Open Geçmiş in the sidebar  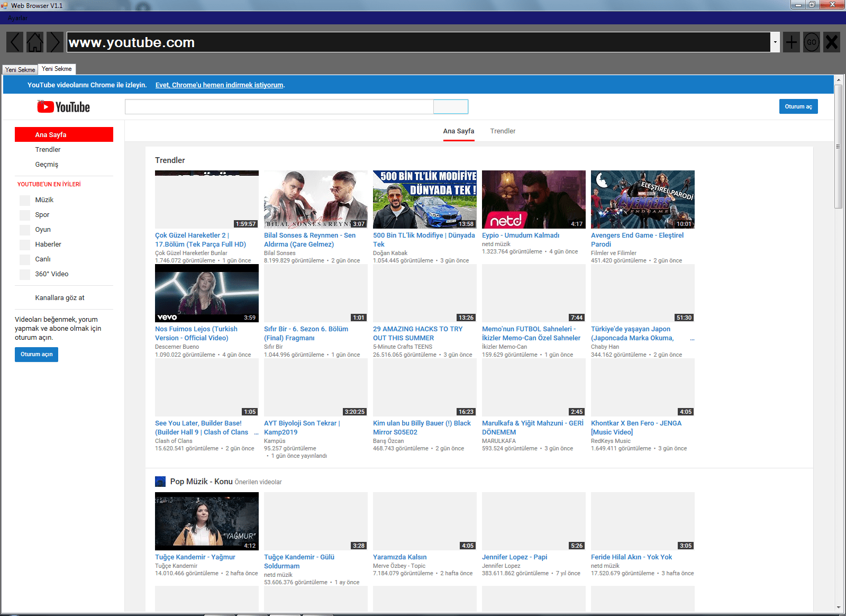click(47, 165)
